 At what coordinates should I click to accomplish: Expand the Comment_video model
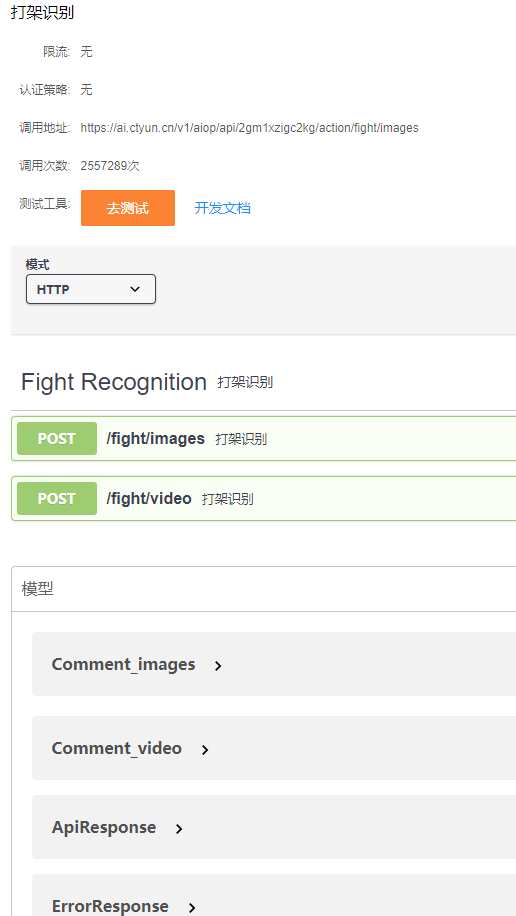[273, 748]
